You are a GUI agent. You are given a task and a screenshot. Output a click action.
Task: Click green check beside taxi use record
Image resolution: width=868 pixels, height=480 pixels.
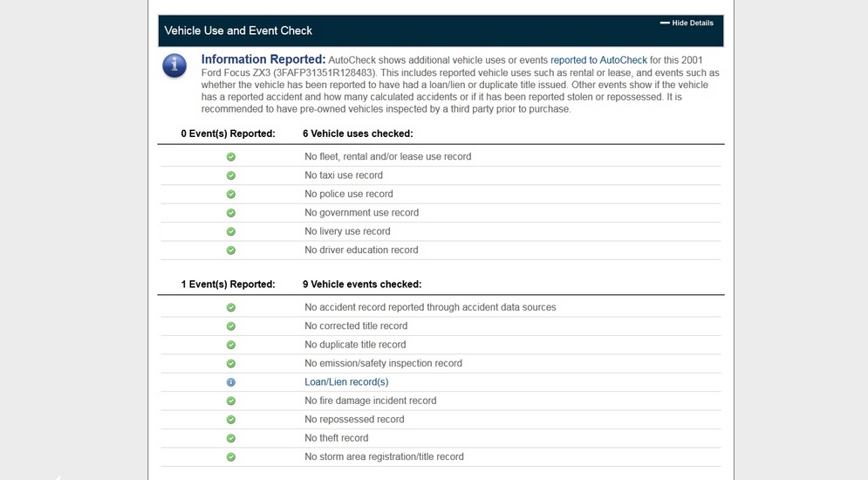coord(231,175)
